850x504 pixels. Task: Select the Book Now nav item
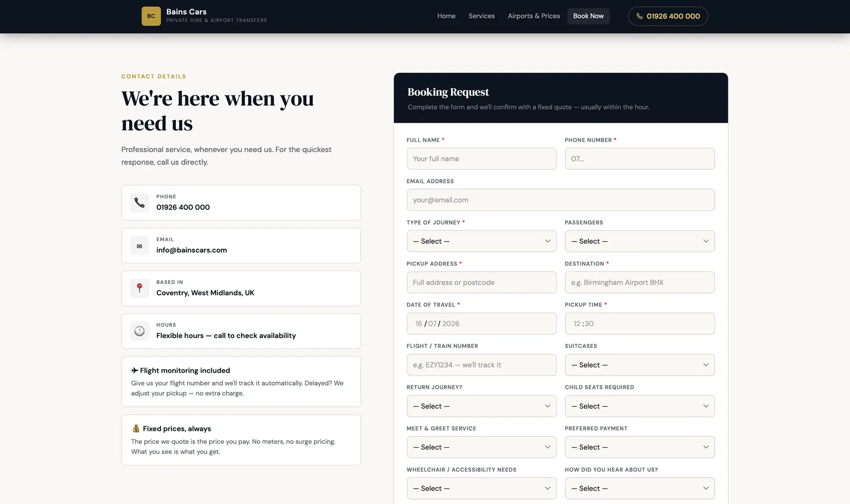(x=588, y=16)
